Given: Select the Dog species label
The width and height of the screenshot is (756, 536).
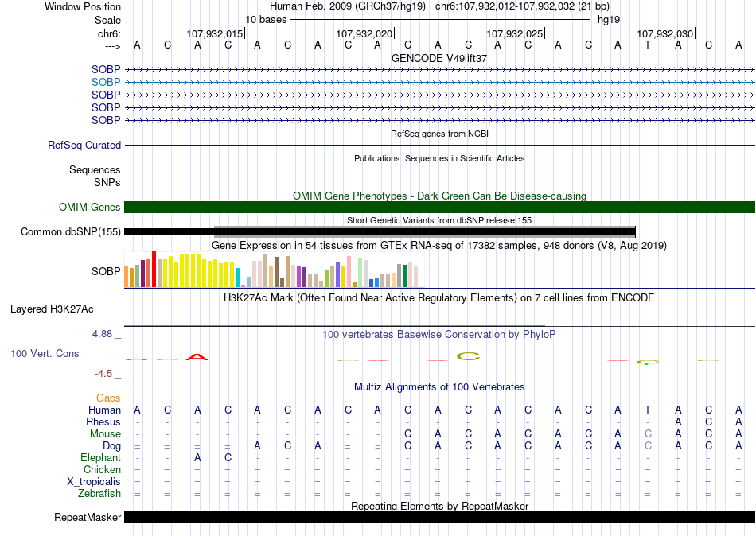Looking at the screenshot, I should (x=111, y=446).
